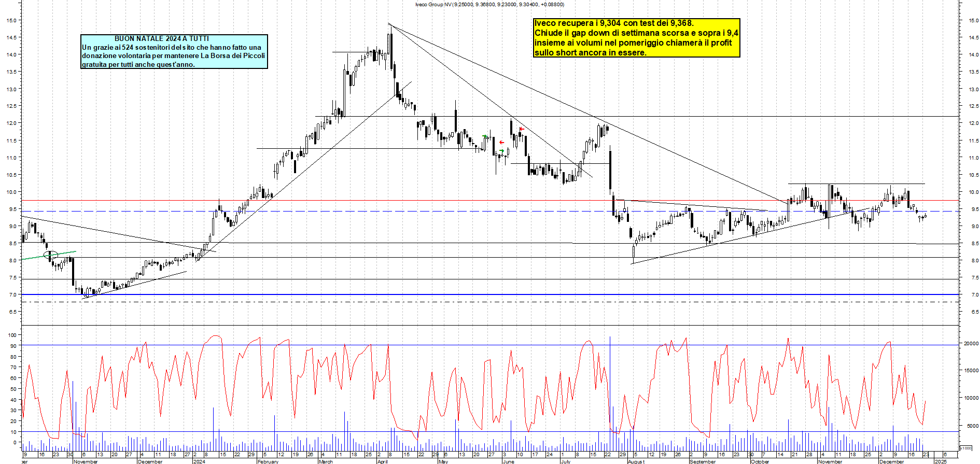
Task: Click 0 on the oscillator scale
Action: [15, 443]
